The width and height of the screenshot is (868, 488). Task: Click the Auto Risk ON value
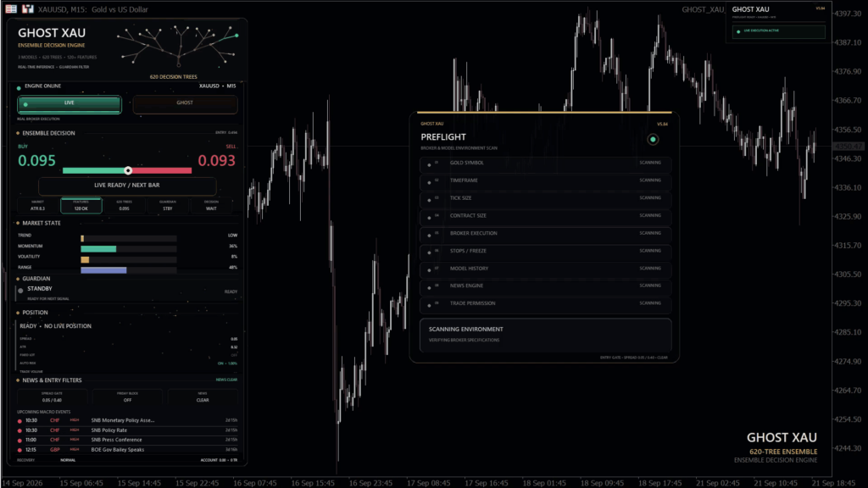pos(227,363)
